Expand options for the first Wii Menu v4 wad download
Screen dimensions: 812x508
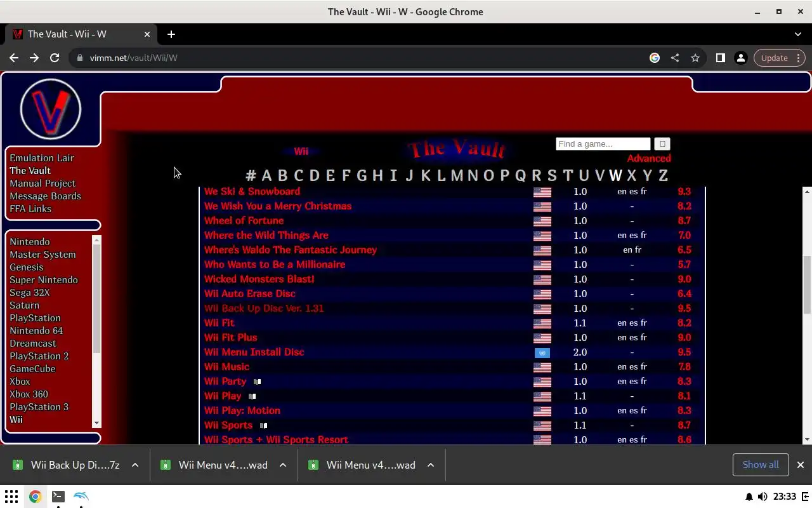pos(283,465)
